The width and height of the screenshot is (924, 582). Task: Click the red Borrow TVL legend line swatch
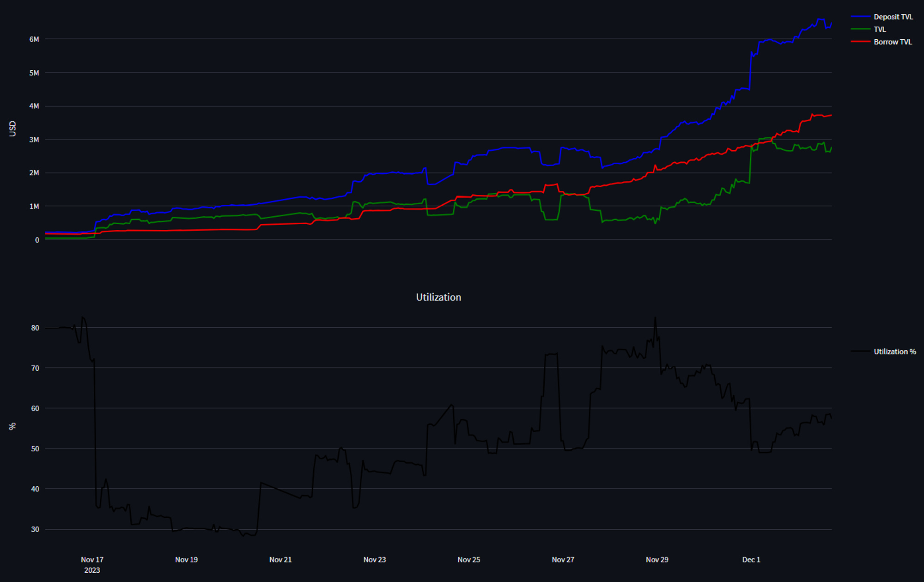click(x=860, y=42)
